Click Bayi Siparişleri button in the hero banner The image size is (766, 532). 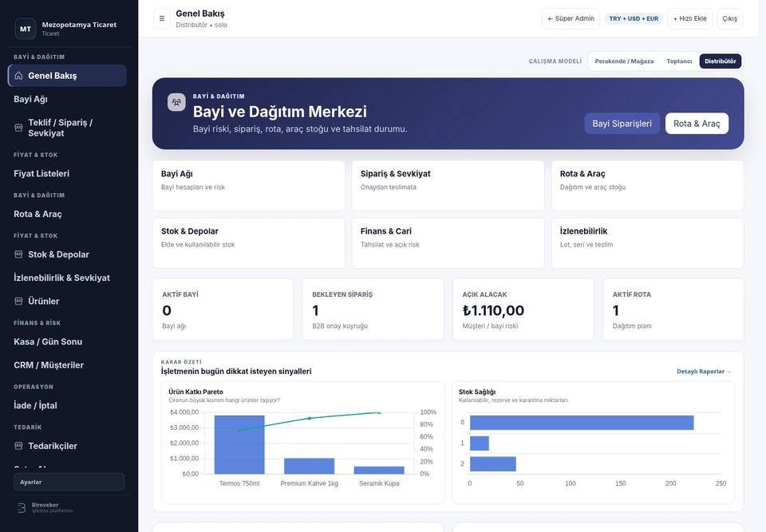[x=622, y=124]
